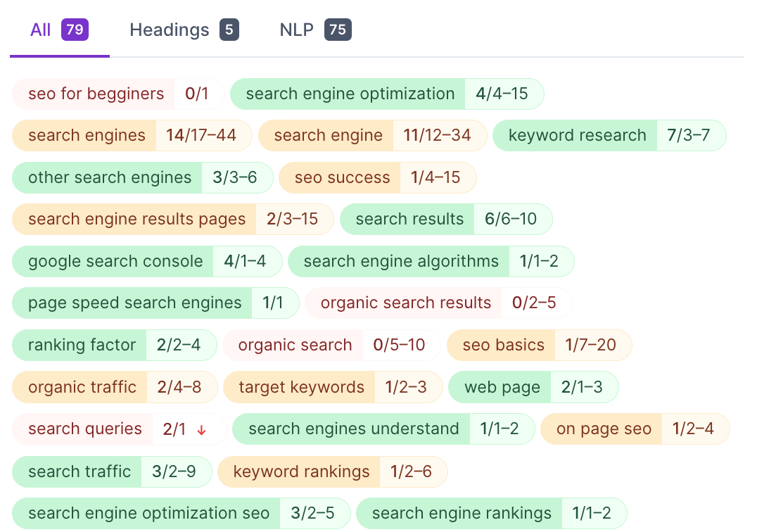Click the red down arrow on search queries
Viewport: 757px width, 532px height.
tap(201, 430)
